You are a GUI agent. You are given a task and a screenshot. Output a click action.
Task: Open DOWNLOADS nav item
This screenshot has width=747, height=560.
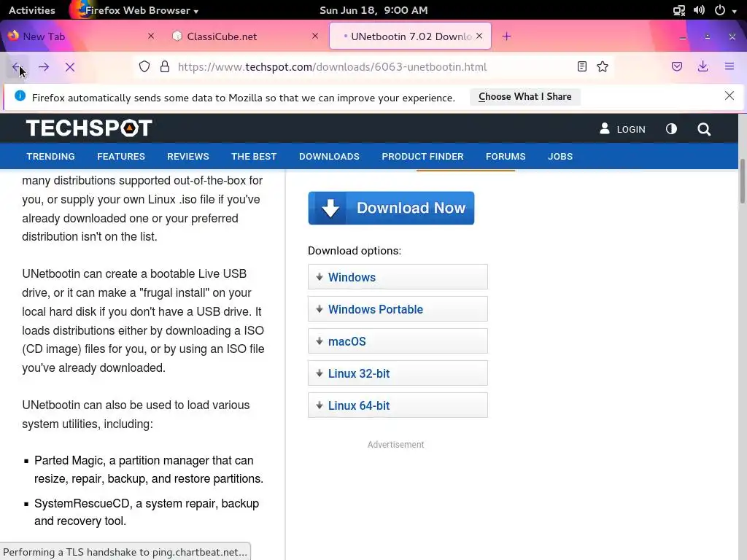329,156
